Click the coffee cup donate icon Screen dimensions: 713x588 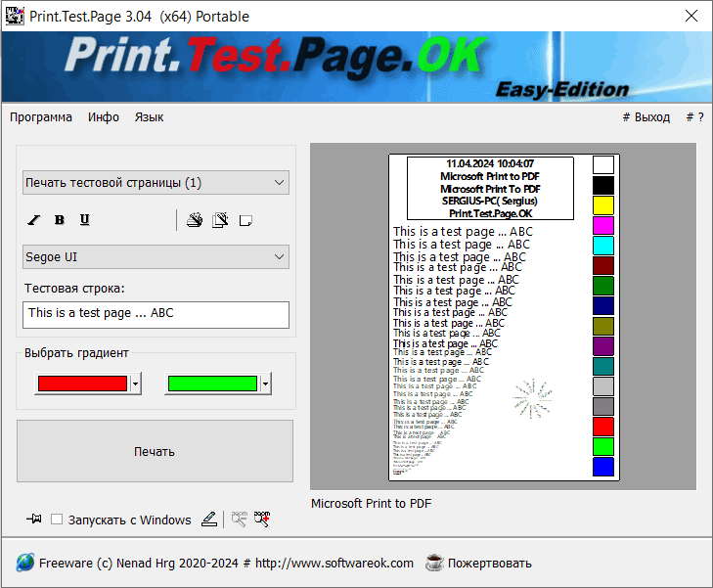pyautogui.click(x=434, y=563)
